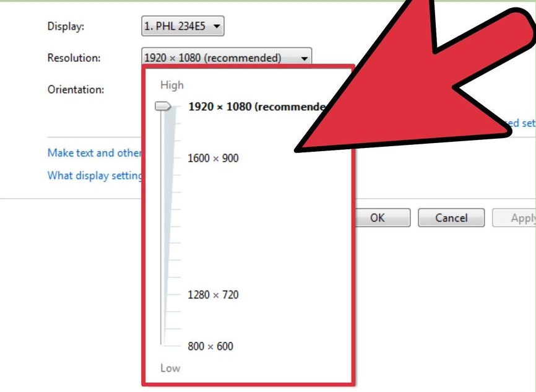Click the 'Display:' field label

point(66,27)
